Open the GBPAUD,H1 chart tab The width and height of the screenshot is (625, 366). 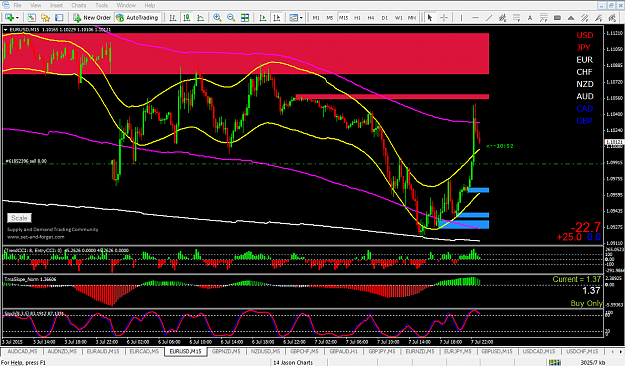pyautogui.click(x=344, y=351)
